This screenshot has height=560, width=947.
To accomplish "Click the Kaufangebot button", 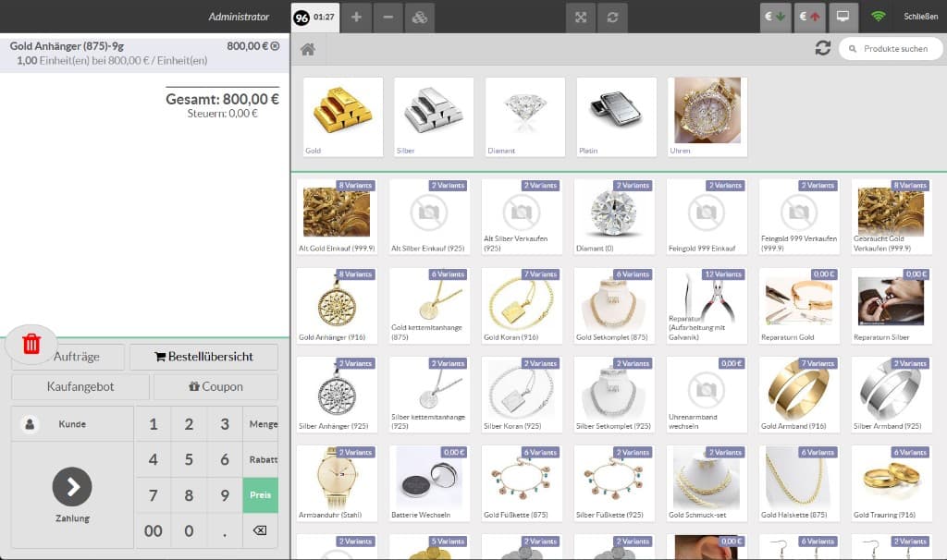I will tap(80, 387).
